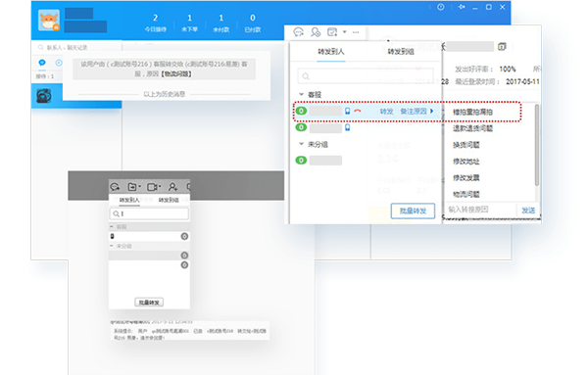The height and width of the screenshot is (375, 588).
Task: Click the user avatar in the blue header
Action: [x=49, y=21]
